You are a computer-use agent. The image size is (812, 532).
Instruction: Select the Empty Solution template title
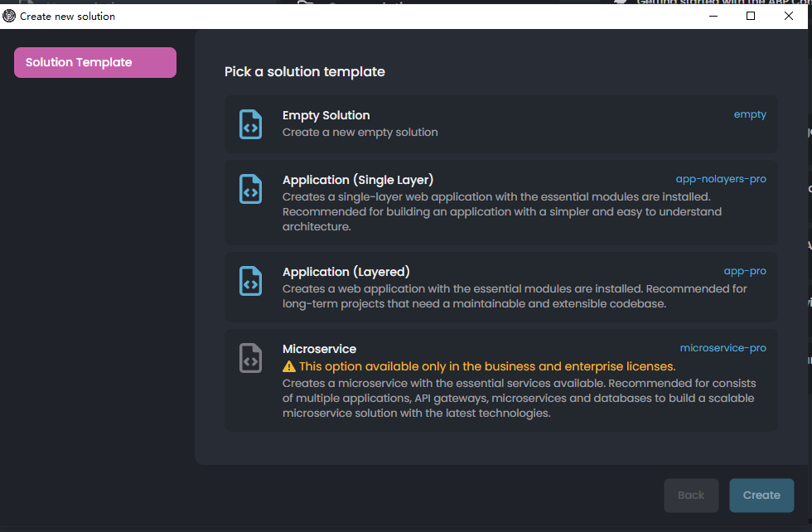326,115
